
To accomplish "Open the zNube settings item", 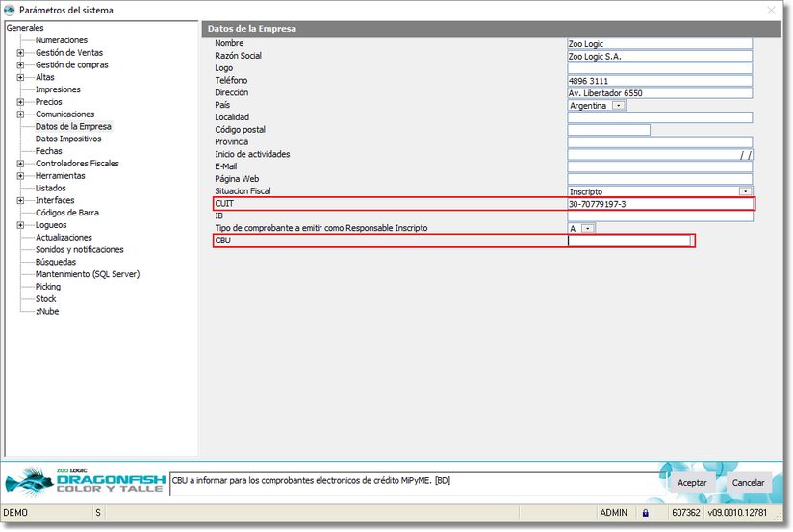I will (x=47, y=311).
